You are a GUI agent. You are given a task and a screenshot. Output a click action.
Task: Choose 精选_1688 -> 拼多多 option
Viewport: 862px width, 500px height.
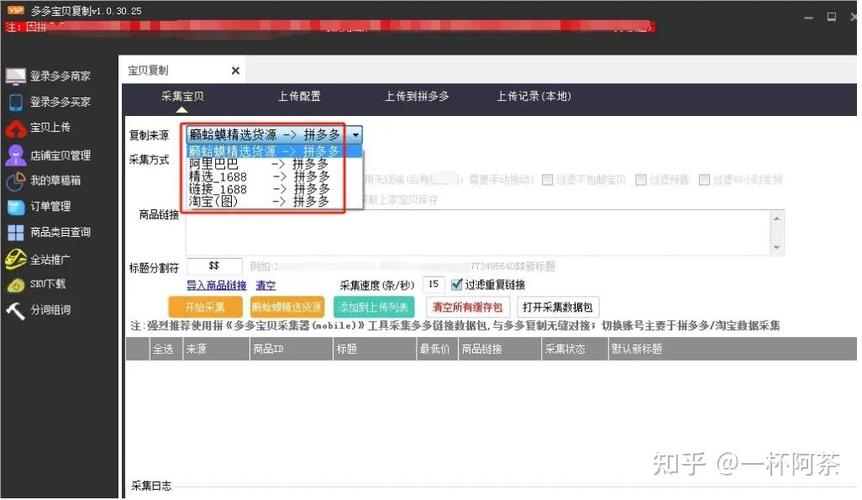[x=274, y=176]
